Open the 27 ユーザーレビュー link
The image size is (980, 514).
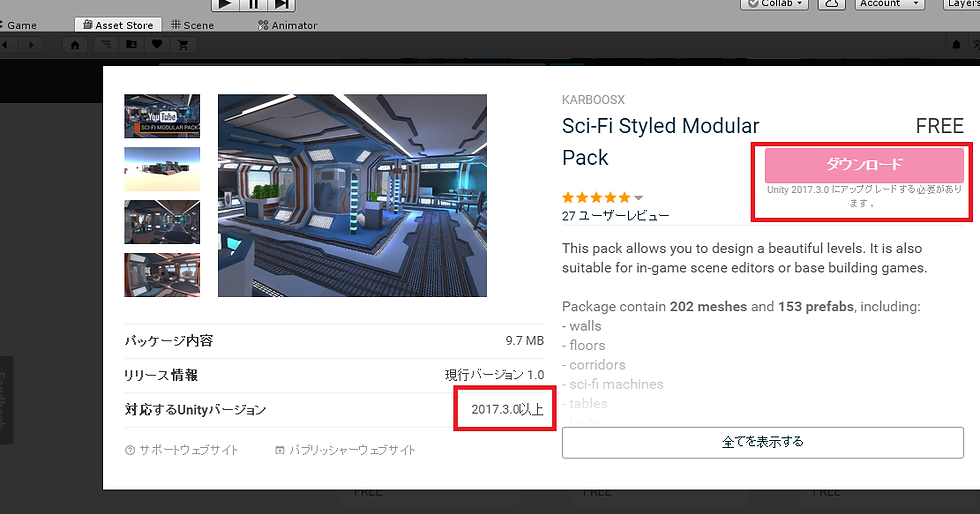coord(615,216)
